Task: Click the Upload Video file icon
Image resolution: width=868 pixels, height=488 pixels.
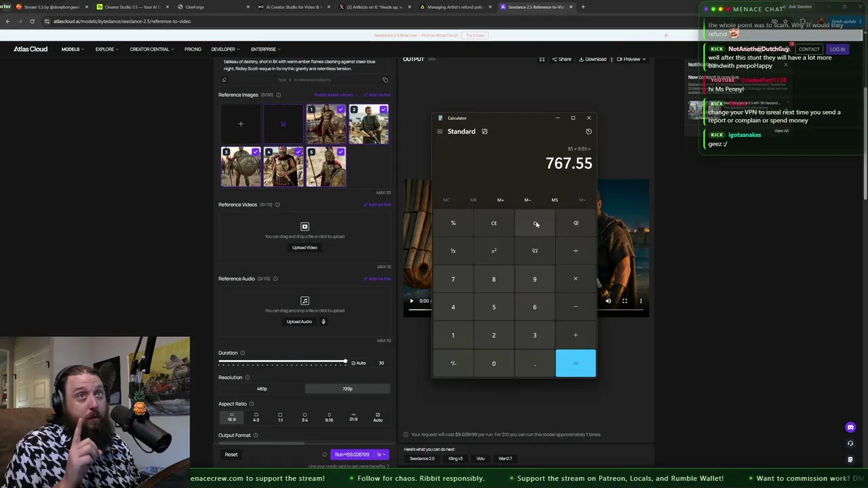Action: [304, 226]
